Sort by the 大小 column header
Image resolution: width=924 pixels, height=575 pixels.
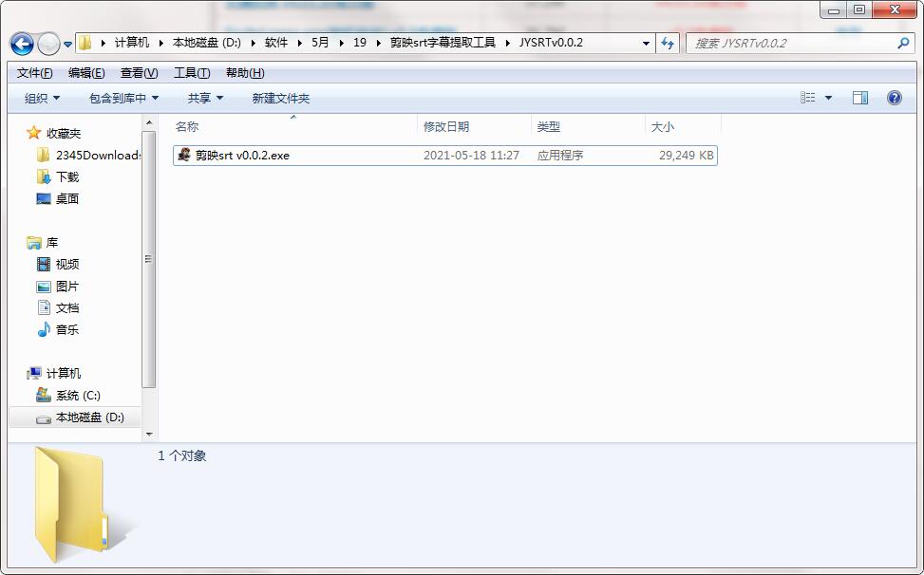pos(683,126)
